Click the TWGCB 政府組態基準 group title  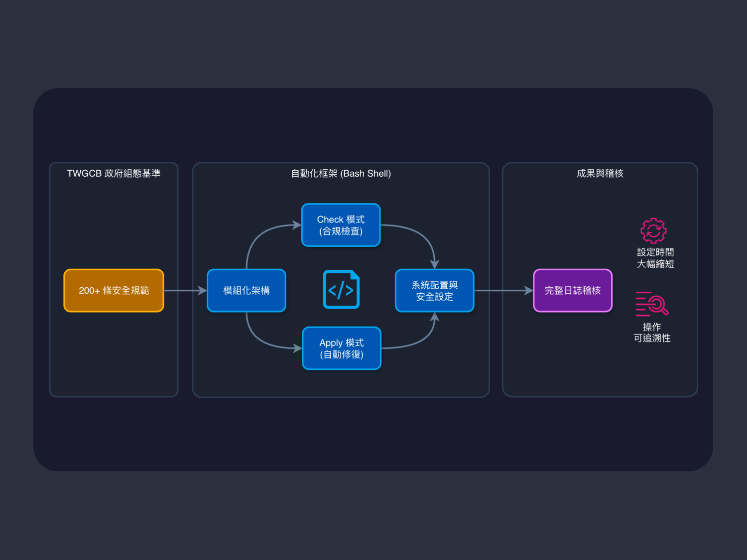[114, 173]
